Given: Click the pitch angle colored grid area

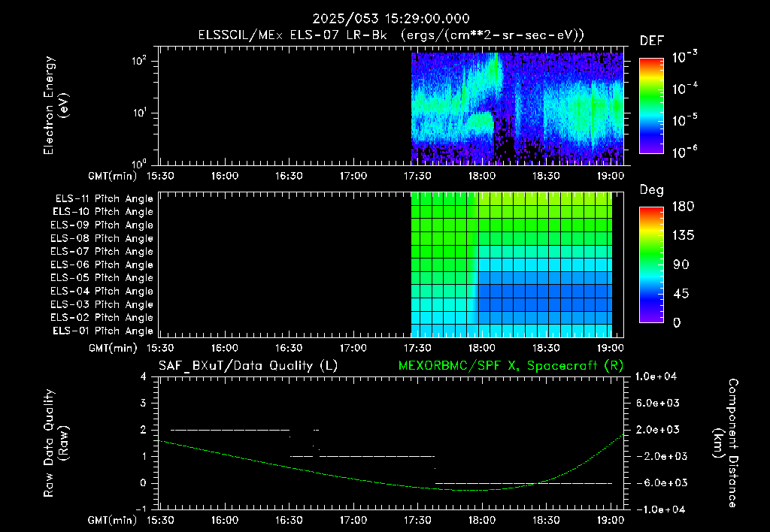Looking at the screenshot, I should point(511,264).
